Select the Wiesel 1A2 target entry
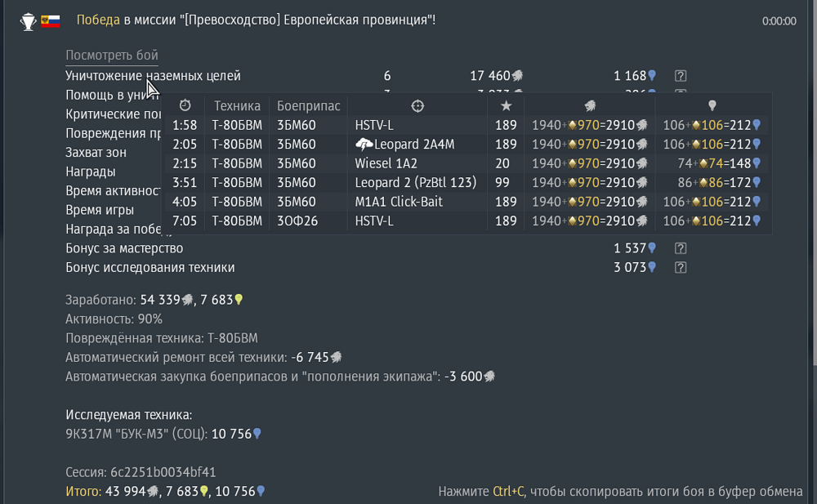The width and height of the screenshot is (817, 504). (x=386, y=163)
